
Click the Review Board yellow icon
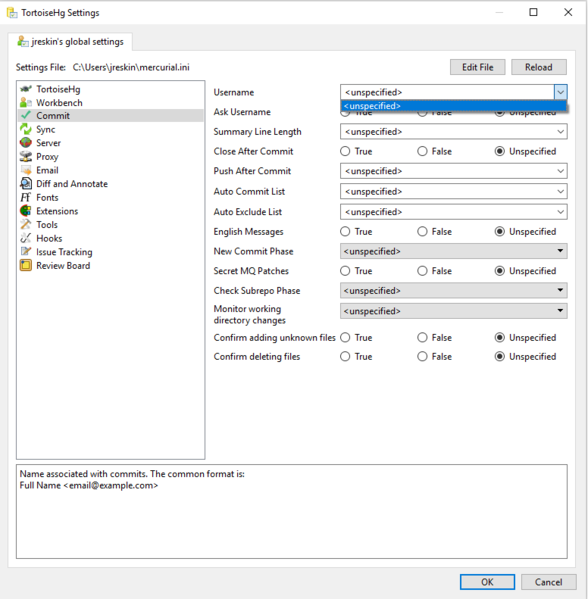point(26,265)
